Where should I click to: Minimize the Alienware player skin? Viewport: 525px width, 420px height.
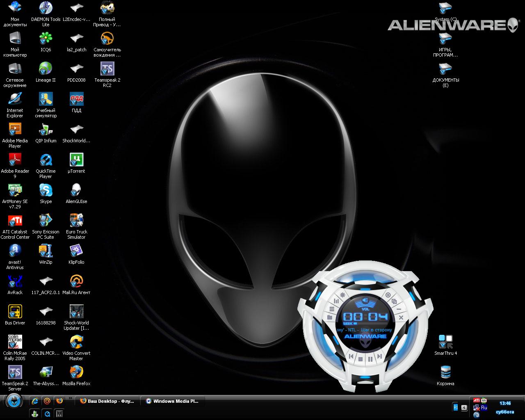click(399, 308)
